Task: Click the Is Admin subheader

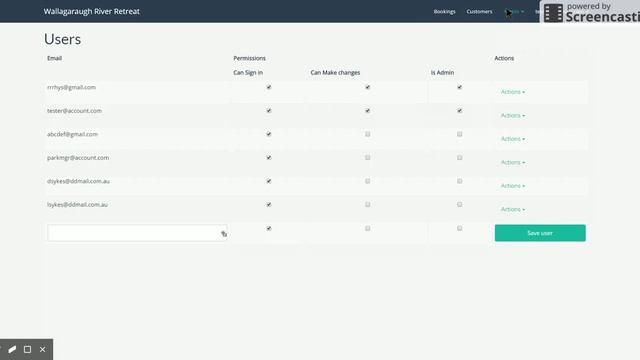Action: pos(442,73)
